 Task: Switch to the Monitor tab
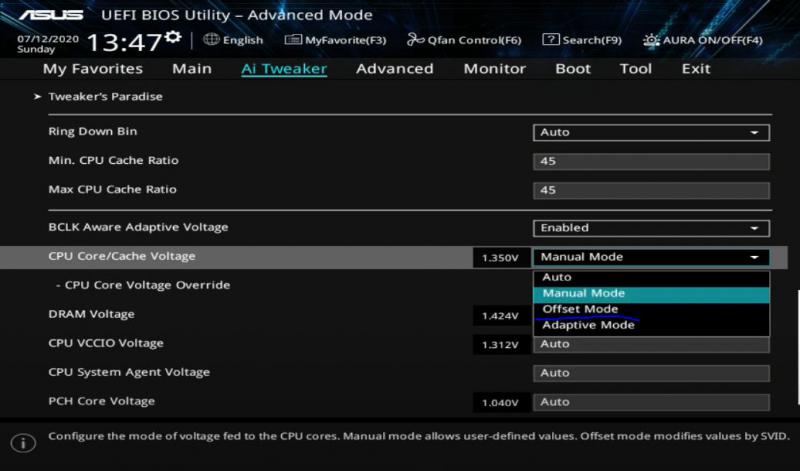494,69
